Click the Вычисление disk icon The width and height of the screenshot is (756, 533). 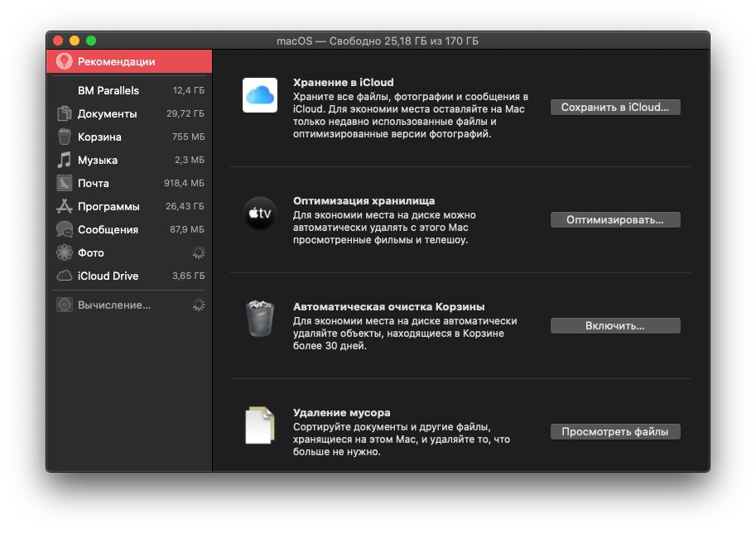(64, 305)
